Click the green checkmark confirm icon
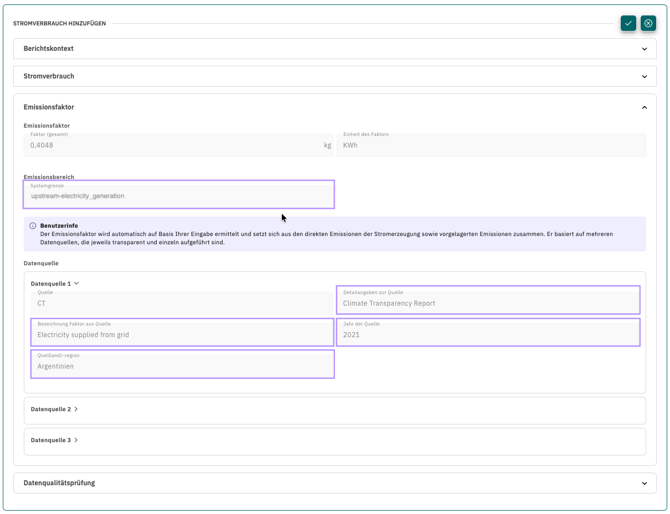 pyautogui.click(x=628, y=23)
